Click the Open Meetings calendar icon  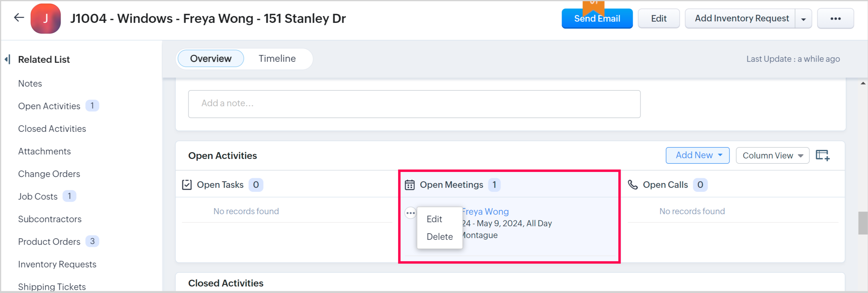click(409, 185)
